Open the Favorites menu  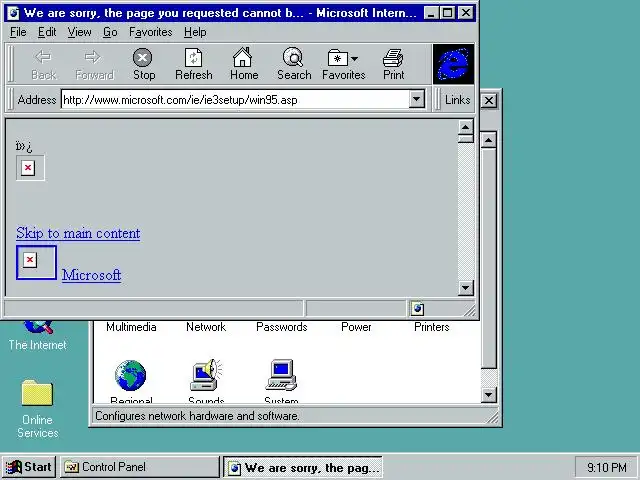tap(150, 32)
